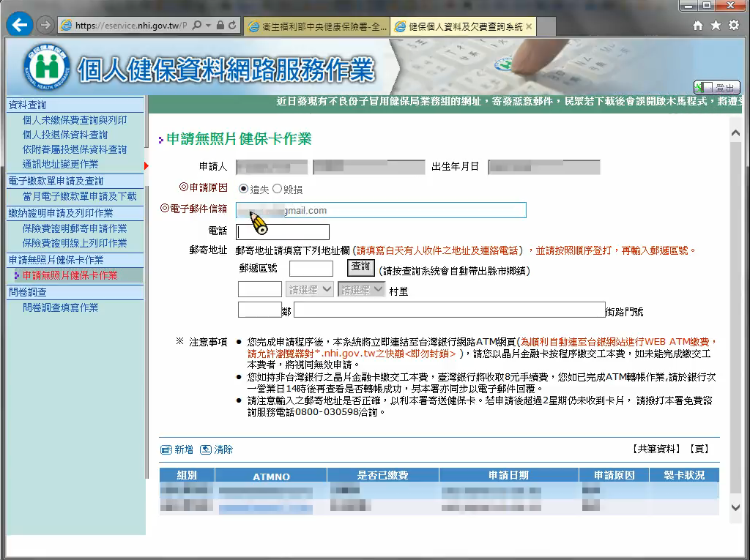
Task: Close the 健保個人資料及欠費查詢系統 tab
Action: tap(529, 26)
